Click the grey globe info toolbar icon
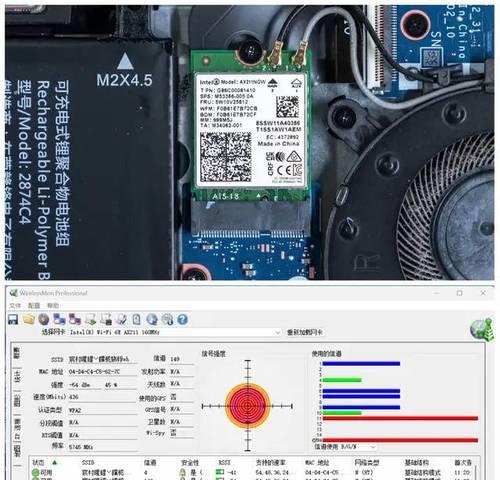Image resolution: width=500 pixels, height=480 pixels. point(167,319)
